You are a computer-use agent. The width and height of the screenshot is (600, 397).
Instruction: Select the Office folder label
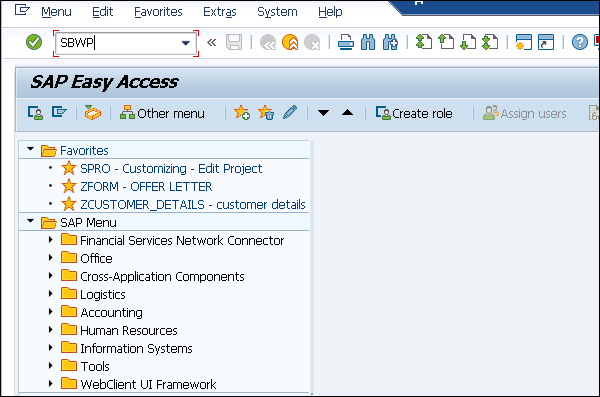(x=96, y=258)
